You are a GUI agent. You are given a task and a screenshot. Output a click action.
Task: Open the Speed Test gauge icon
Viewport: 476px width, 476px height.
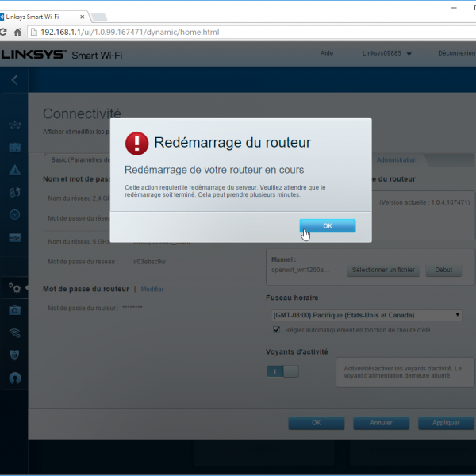14,214
